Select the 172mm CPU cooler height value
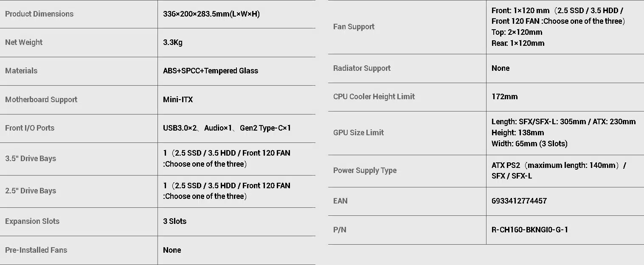This screenshot has width=644, height=265. (505, 97)
